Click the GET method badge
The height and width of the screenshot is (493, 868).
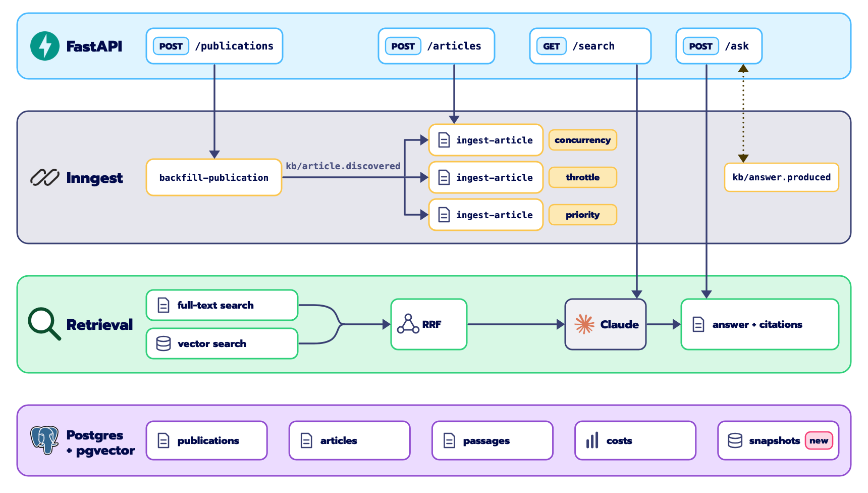pyautogui.click(x=552, y=46)
